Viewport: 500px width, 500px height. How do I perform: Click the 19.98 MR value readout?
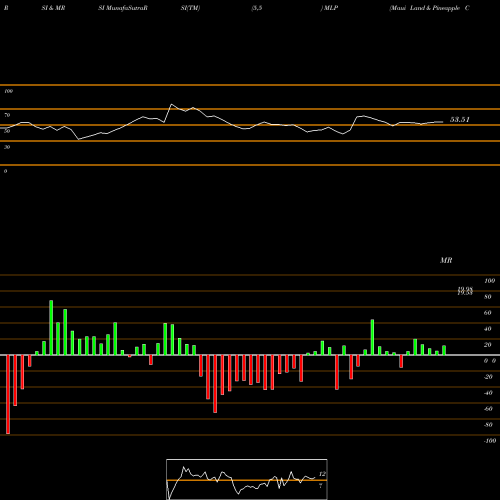[465, 289]
